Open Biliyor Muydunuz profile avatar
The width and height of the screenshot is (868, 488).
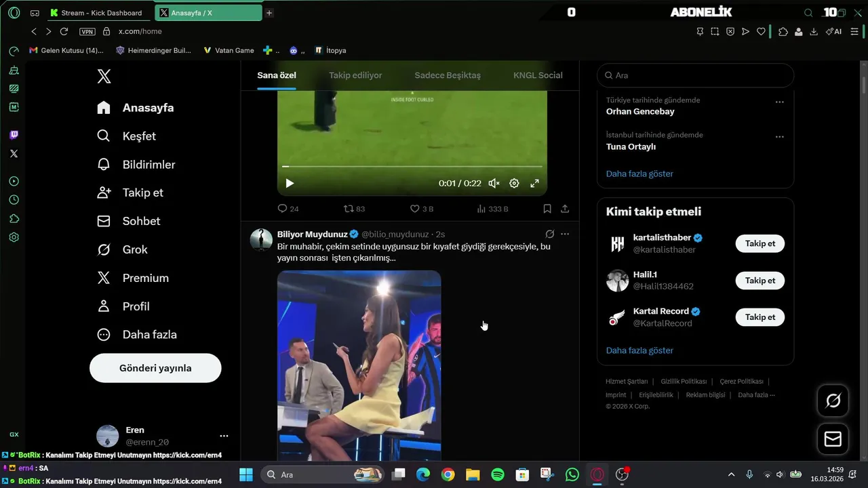(x=261, y=239)
